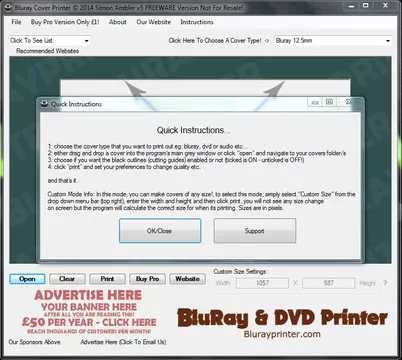Click the Support button
The image size is (402, 360).
pyautogui.click(x=255, y=231)
